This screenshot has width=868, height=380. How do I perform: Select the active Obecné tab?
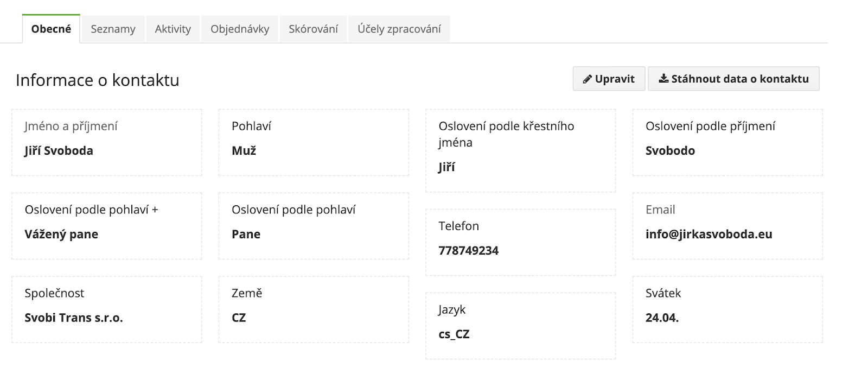(51, 29)
